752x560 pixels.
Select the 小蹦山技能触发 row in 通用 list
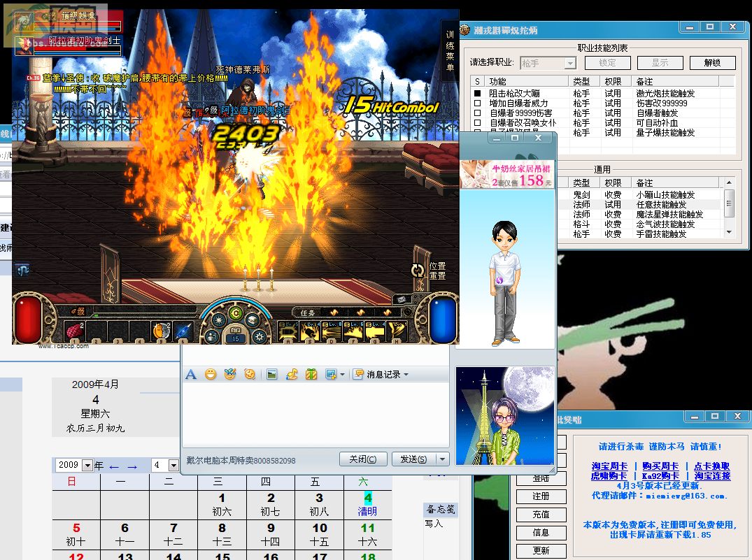pyautogui.click(x=640, y=194)
